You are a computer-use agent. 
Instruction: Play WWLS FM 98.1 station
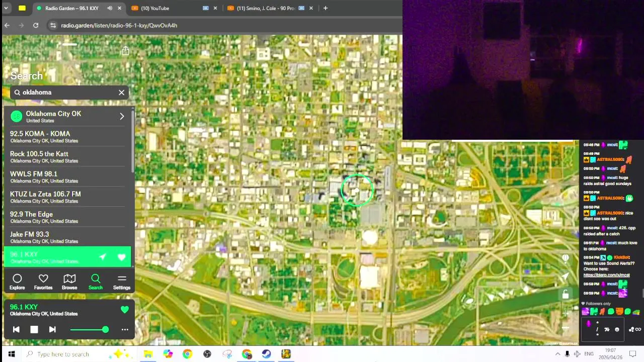(67, 177)
